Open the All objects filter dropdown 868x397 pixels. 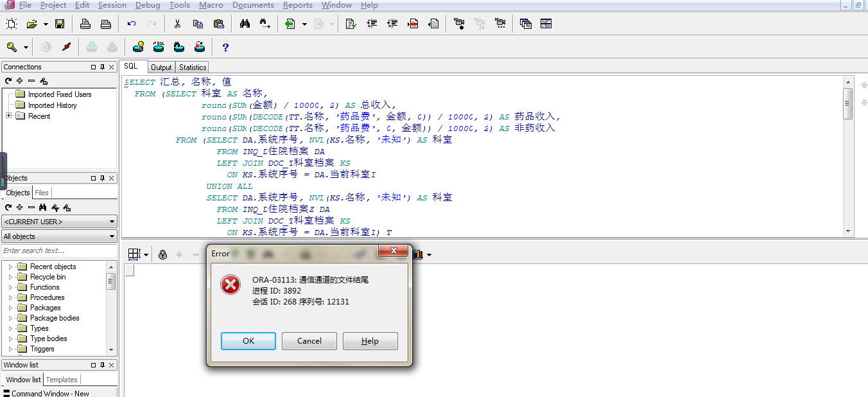point(60,236)
